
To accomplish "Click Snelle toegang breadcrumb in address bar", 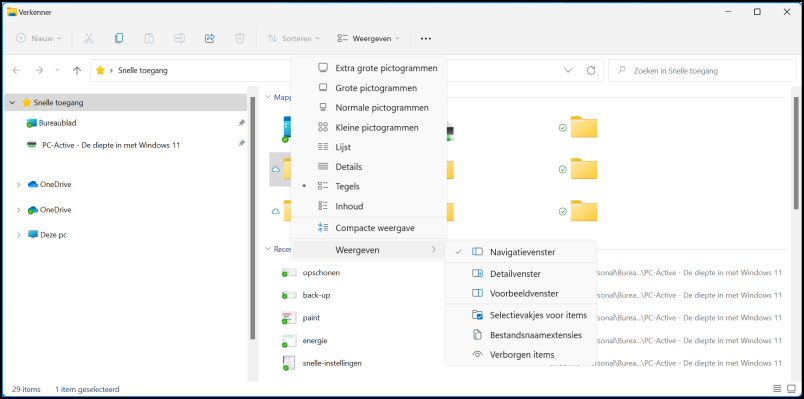I will (143, 71).
